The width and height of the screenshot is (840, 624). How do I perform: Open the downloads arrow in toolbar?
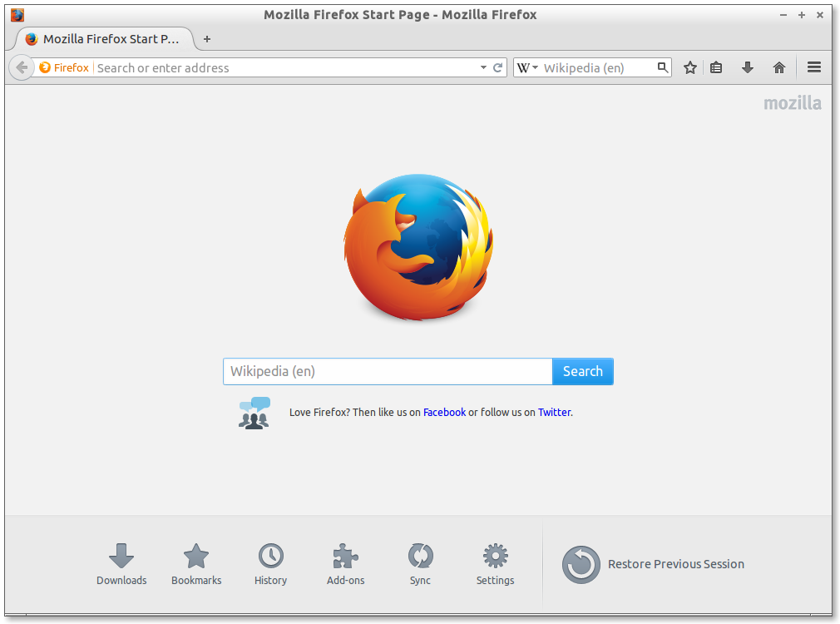click(748, 67)
